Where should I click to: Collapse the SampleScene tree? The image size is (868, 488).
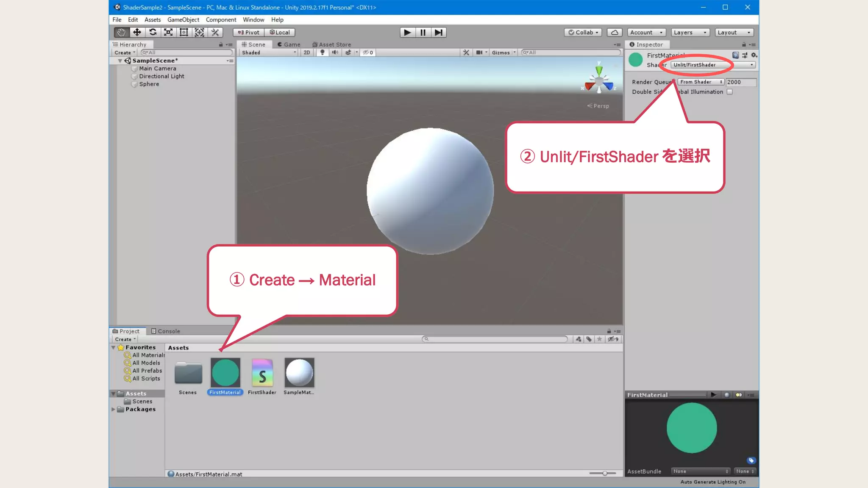point(120,61)
